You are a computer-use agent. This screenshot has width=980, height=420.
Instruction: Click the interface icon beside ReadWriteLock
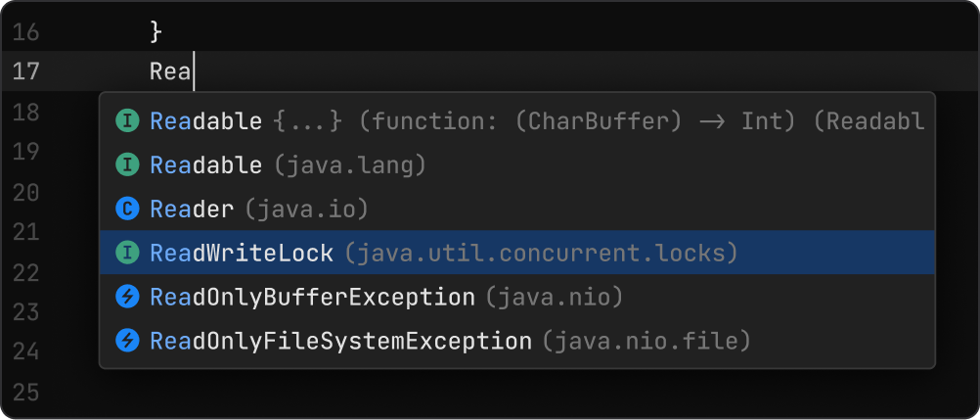(x=127, y=253)
